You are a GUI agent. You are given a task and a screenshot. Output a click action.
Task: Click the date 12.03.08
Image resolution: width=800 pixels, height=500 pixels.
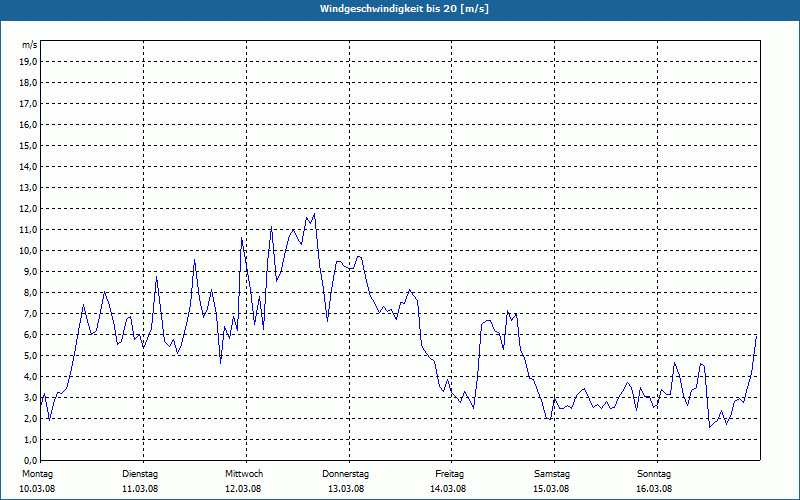[243, 489]
